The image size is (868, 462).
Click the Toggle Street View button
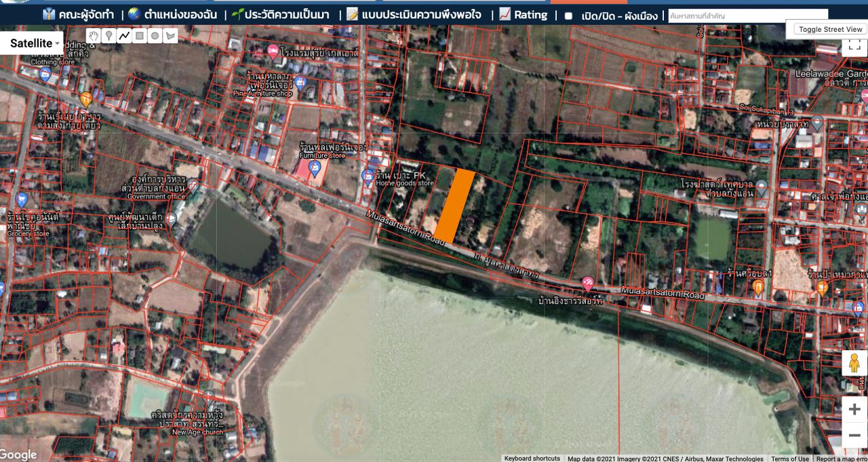pyautogui.click(x=830, y=29)
